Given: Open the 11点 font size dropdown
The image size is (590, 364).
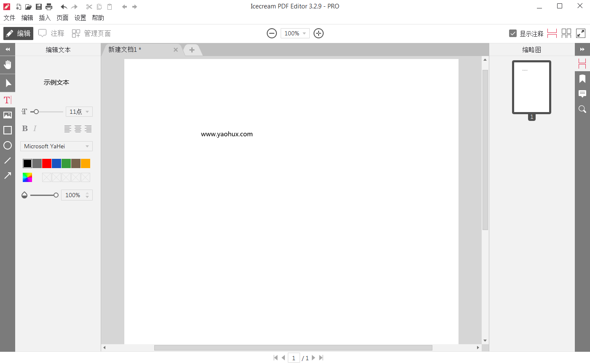Looking at the screenshot, I should point(79,112).
